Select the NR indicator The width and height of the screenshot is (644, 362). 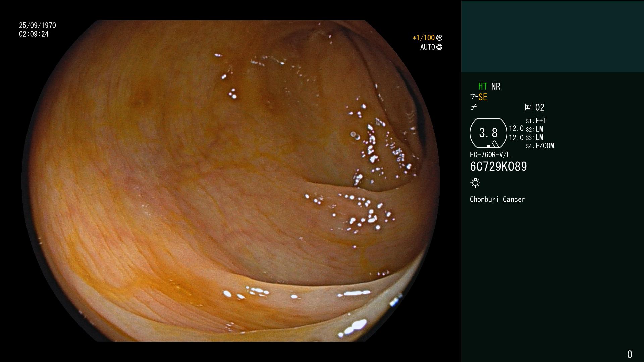pyautogui.click(x=496, y=86)
